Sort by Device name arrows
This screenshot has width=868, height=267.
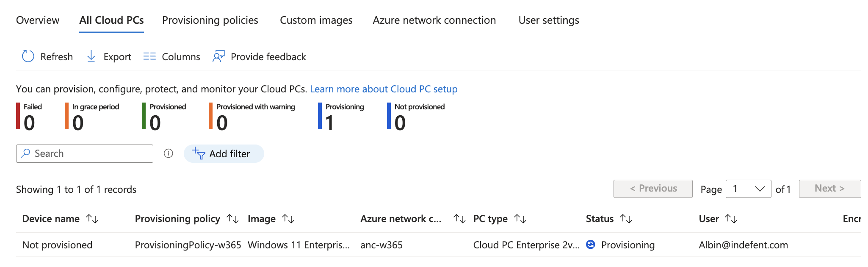(x=92, y=219)
